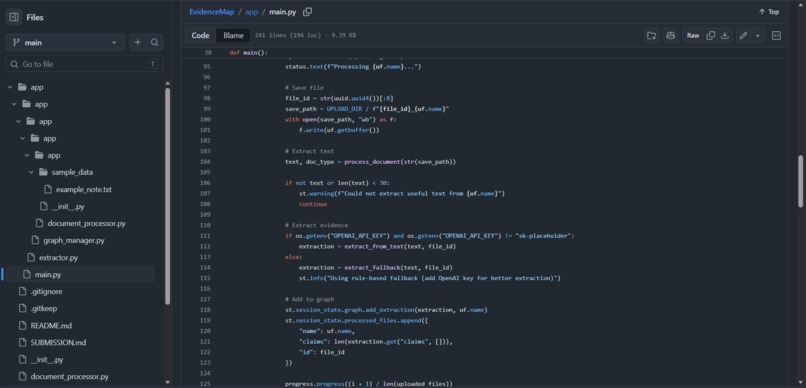Viewport: 806px width, 388px height.
Task: Click the file icon beside SUBMISSION.md
Action: (22, 342)
